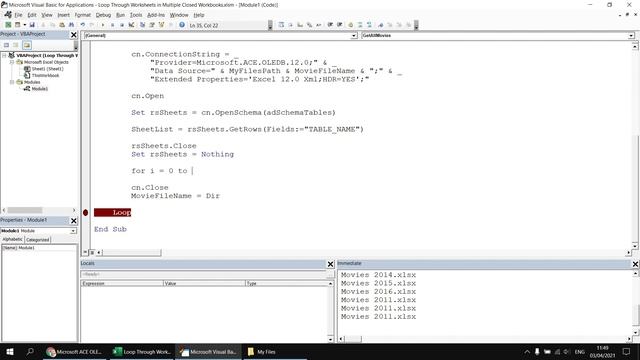Screen dimensions: 640x360
Task: Close the Project Explorer panel
Action: [74, 35]
